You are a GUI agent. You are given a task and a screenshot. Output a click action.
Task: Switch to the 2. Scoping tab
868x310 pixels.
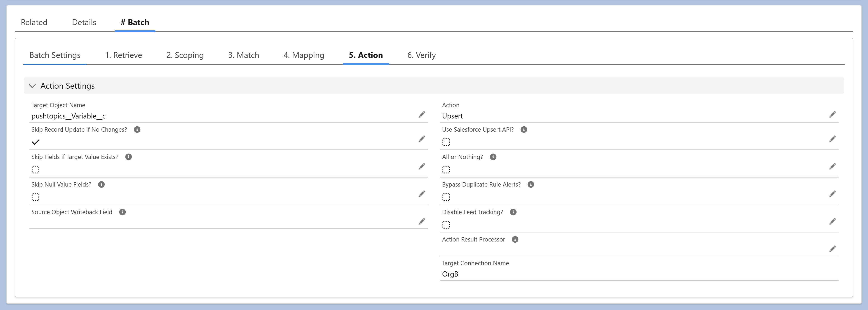pos(185,55)
